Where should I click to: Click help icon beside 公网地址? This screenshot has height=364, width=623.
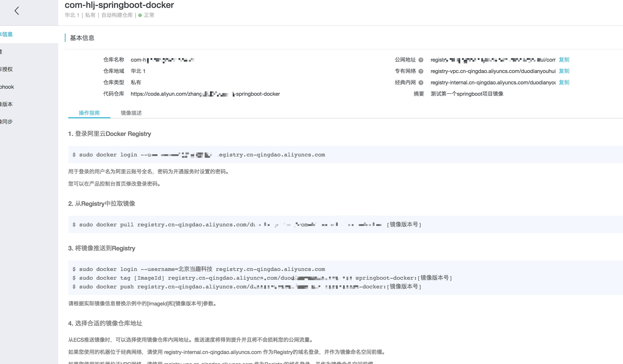(421, 60)
